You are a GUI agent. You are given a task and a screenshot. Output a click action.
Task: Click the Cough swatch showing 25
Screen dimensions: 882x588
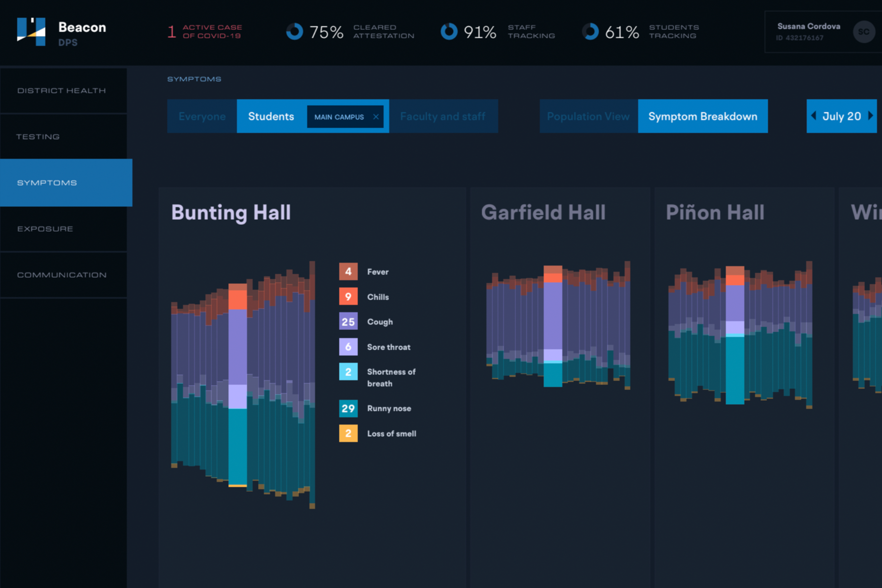click(x=348, y=321)
